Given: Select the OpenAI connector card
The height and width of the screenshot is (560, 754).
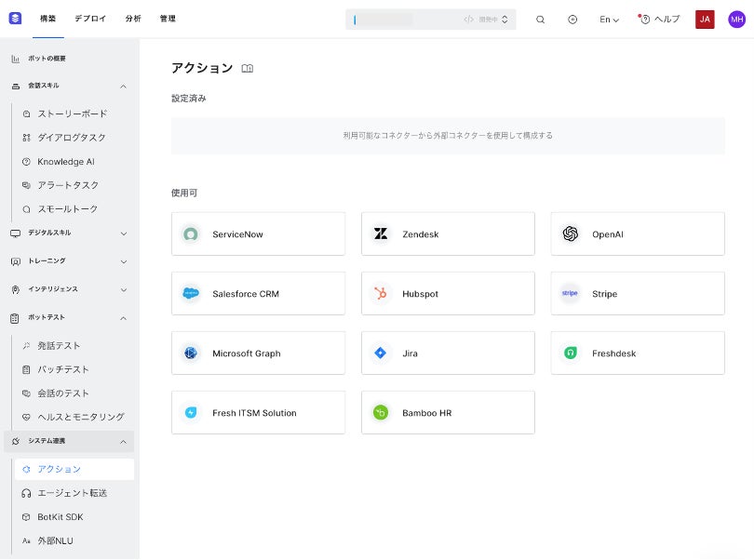Looking at the screenshot, I should click(x=638, y=234).
